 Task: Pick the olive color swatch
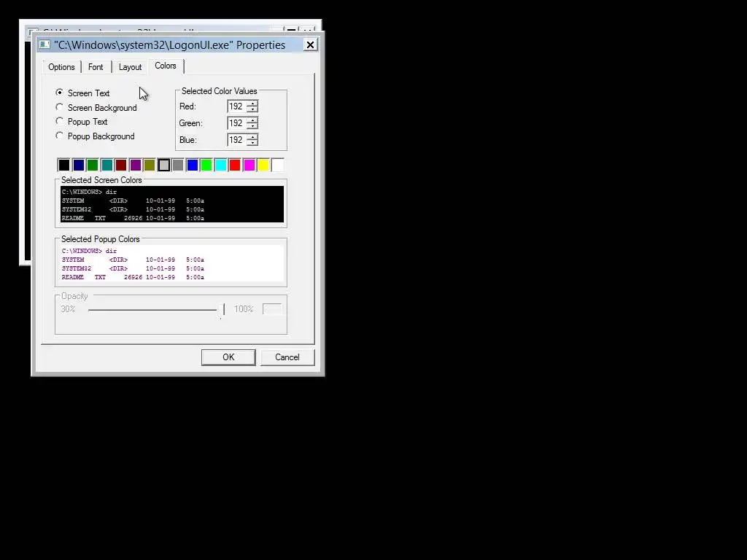150,165
